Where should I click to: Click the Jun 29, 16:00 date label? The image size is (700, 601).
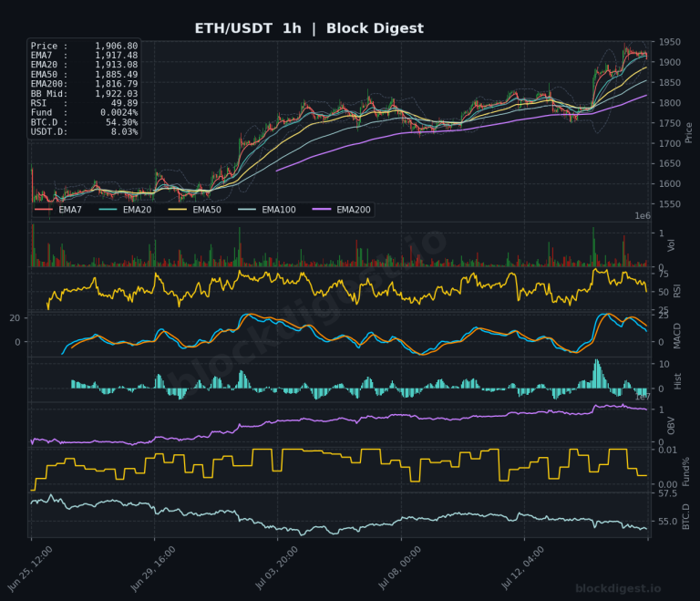click(x=153, y=569)
